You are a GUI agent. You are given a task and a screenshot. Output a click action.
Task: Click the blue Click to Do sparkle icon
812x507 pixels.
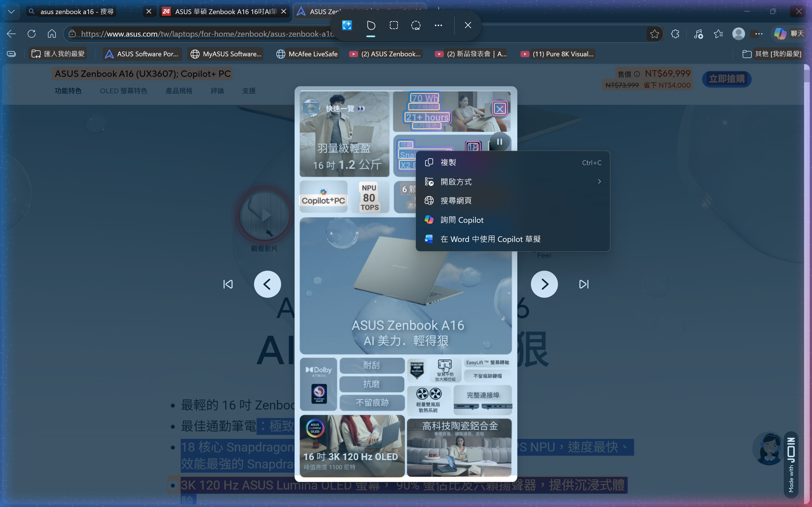347,25
